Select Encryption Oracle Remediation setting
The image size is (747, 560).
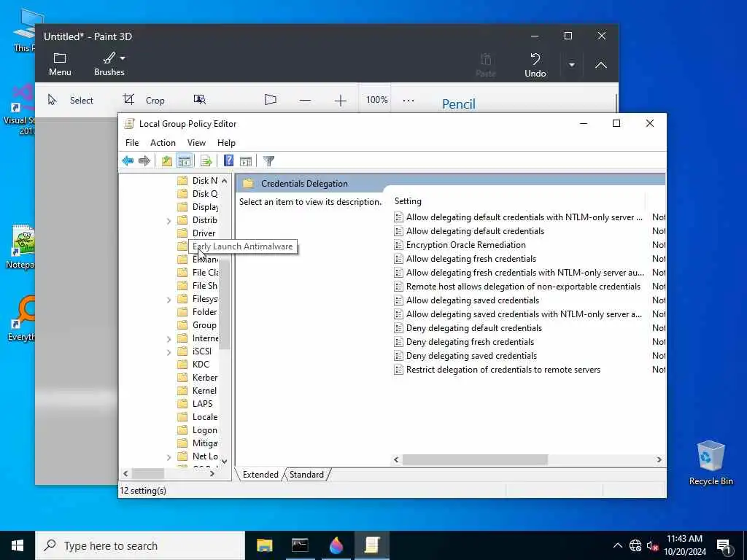466,245
